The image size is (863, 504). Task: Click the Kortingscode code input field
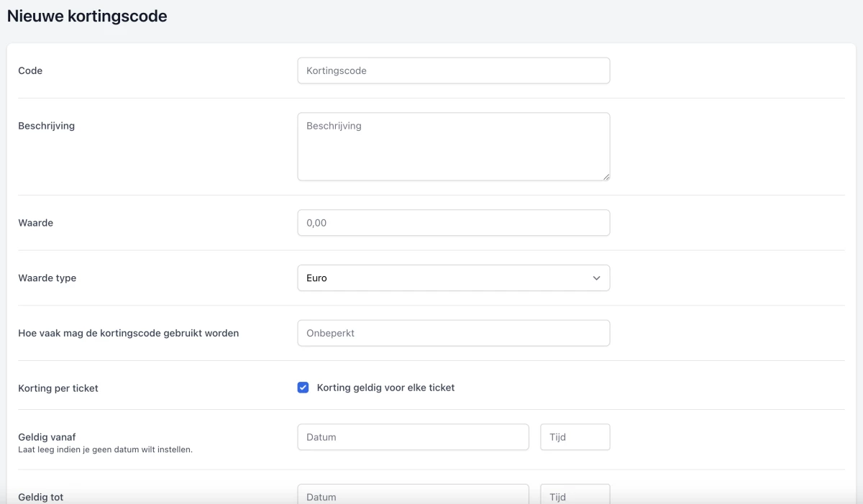[454, 70]
